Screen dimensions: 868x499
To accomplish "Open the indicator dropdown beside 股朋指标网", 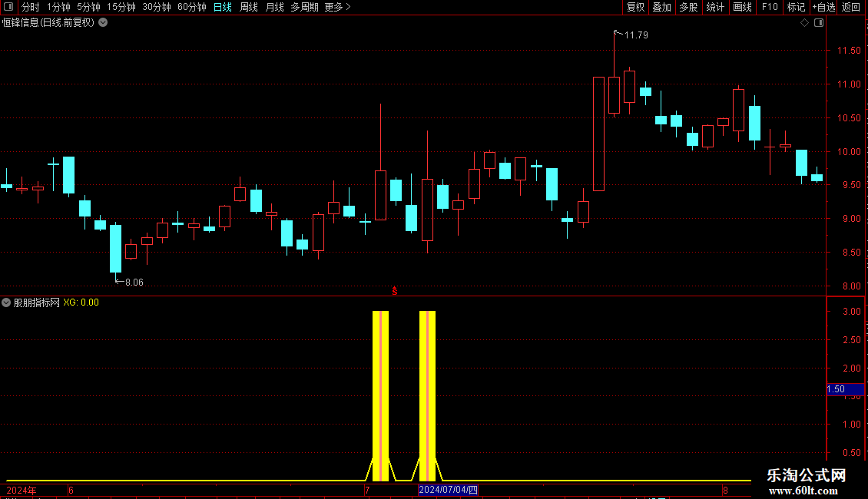I will coord(6,302).
